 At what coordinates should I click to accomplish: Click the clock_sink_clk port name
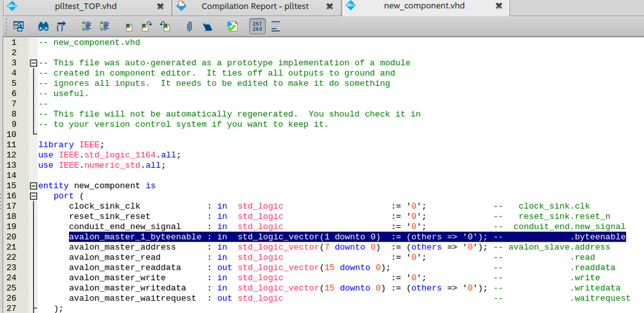point(104,206)
